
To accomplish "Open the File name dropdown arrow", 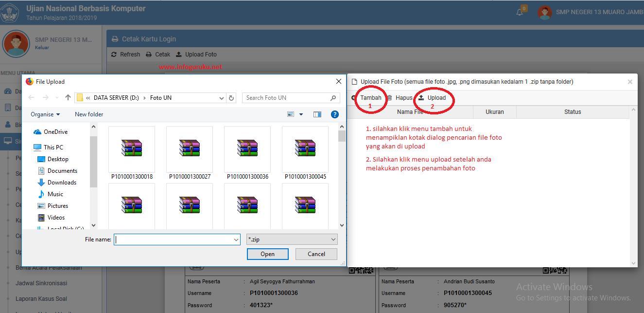I will 236,239.
